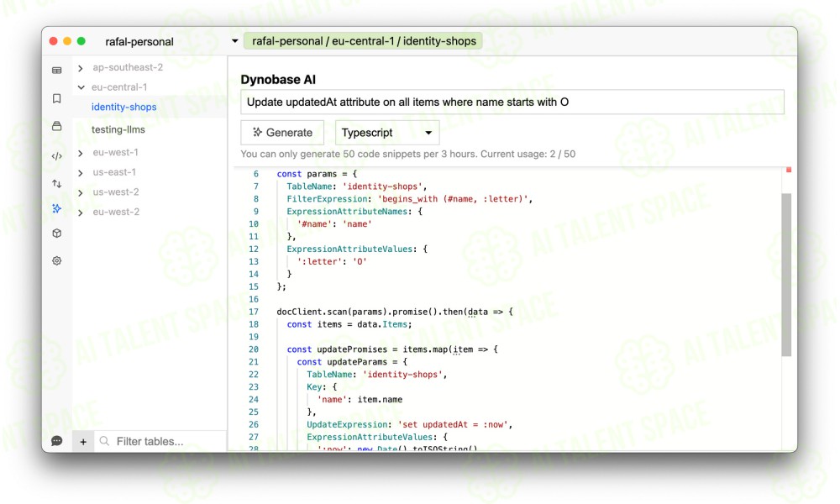Open the tables view icon in sidebar
The image size is (840, 504).
[x=57, y=71]
